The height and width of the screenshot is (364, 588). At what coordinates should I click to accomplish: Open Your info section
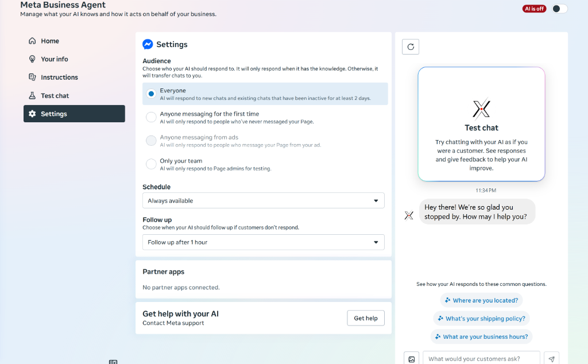(x=74, y=59)
